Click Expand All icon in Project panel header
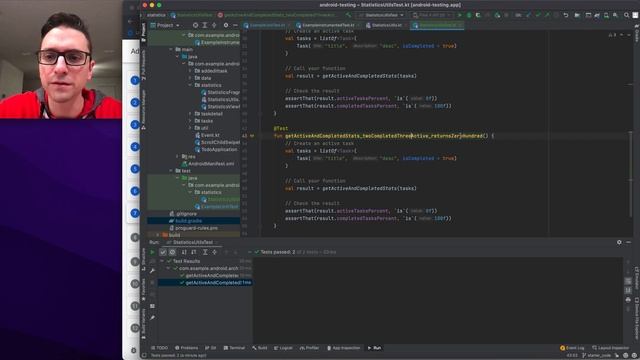Viewport: 640px width, 360px height. click(x=204, y=25)
